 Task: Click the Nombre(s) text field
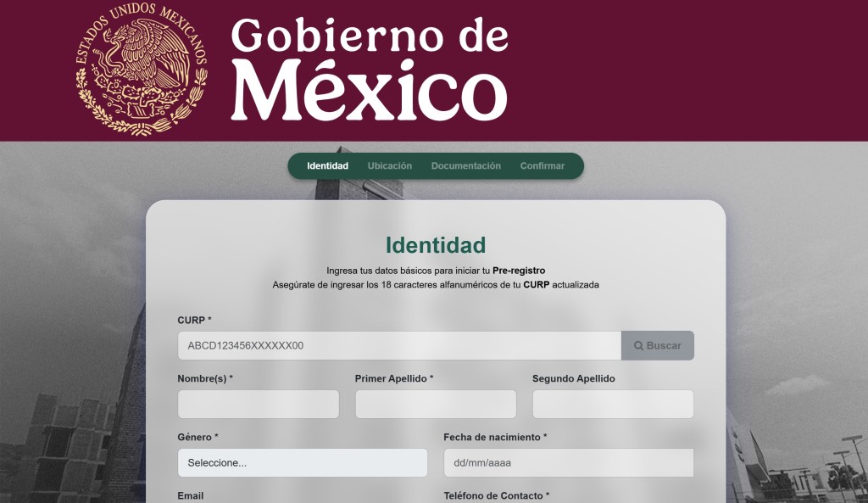tap(259, 404)
